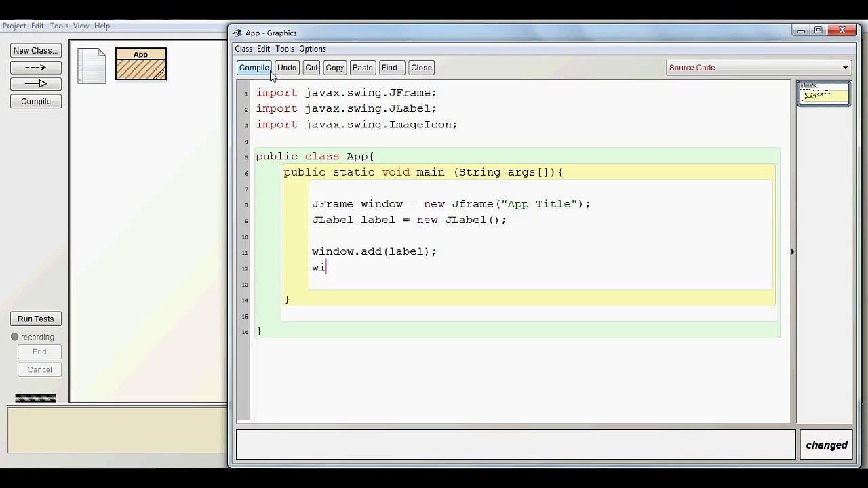Click the Undo toolbar button
This screenshot has width=868, height=488.
tap(286, 68)
